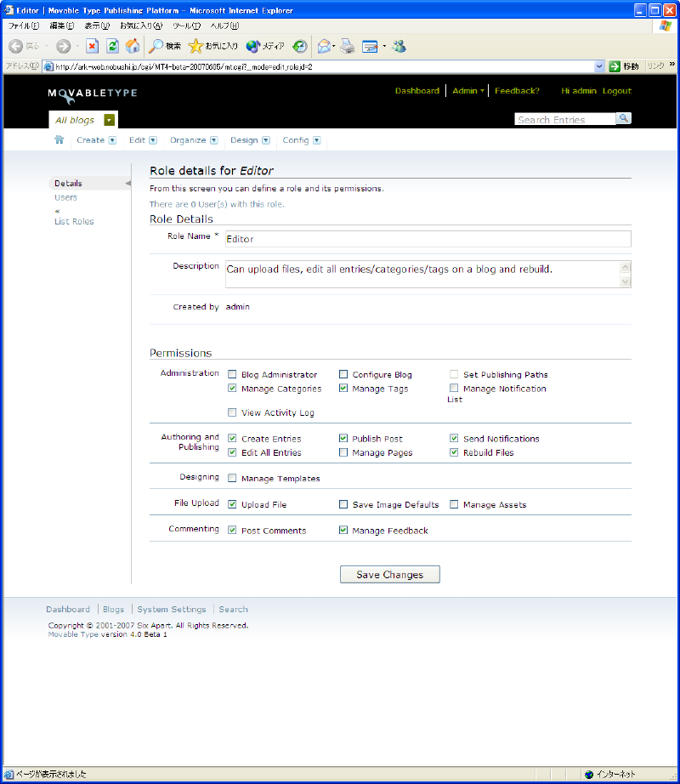Screen dimensions: 680x784
Task: Click the browser Refresh icon
Action: click(112, 46)
